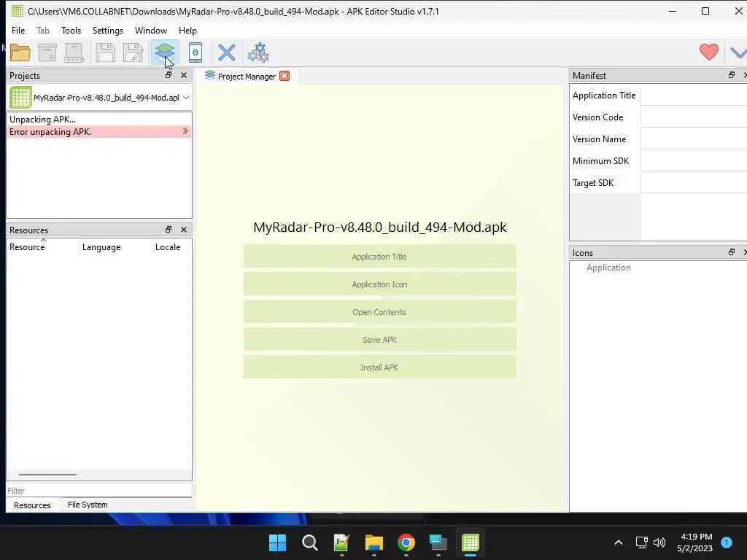Screen dimensions: 747x560
Task: Select the 'Error unpacking APK.' log row
Action: pos(99,131)
